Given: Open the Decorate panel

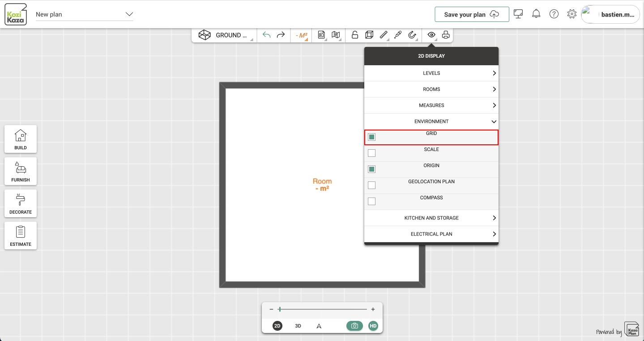Looking at the screenshot, I should (21, 203).
